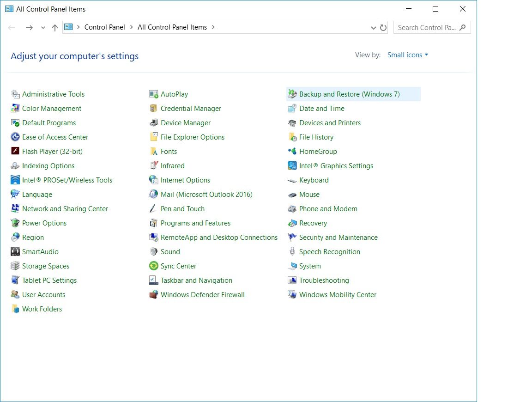
Task: Open the Region link
Action: pyautogui.click(x=33, y=238)
